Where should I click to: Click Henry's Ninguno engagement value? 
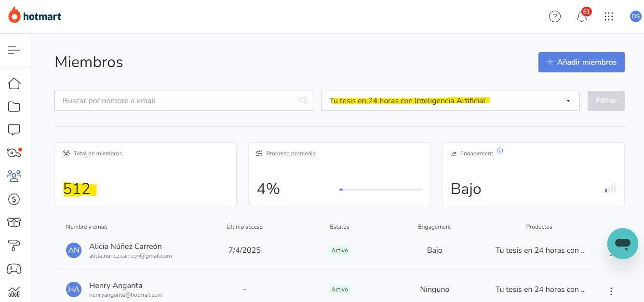coord(435,289)
